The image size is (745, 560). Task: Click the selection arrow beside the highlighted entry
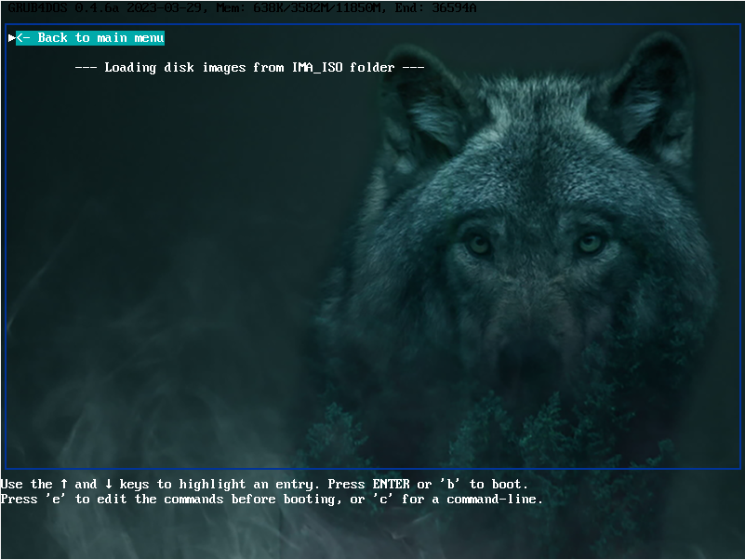pyautogui.click(x=12, y=38)
